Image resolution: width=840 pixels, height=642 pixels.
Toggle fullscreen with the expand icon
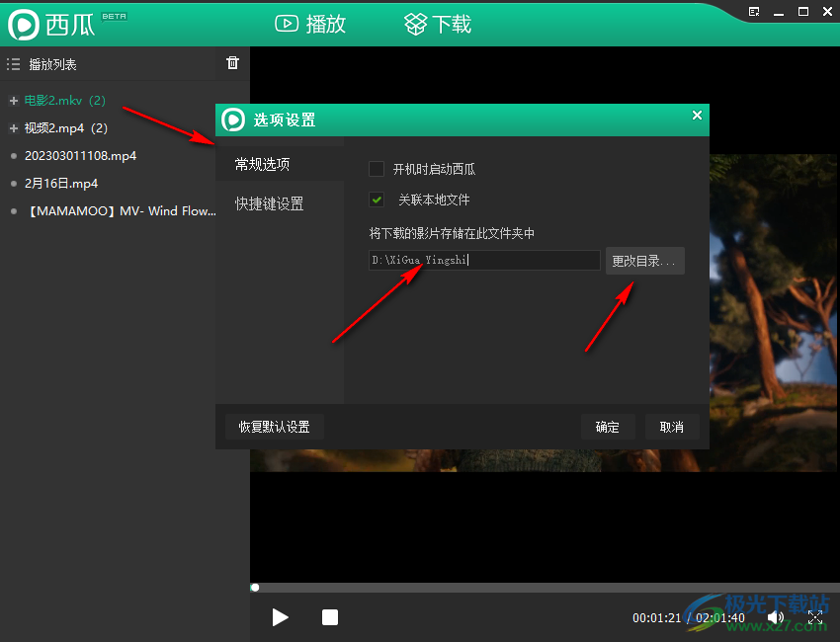[x=815, y=618]
